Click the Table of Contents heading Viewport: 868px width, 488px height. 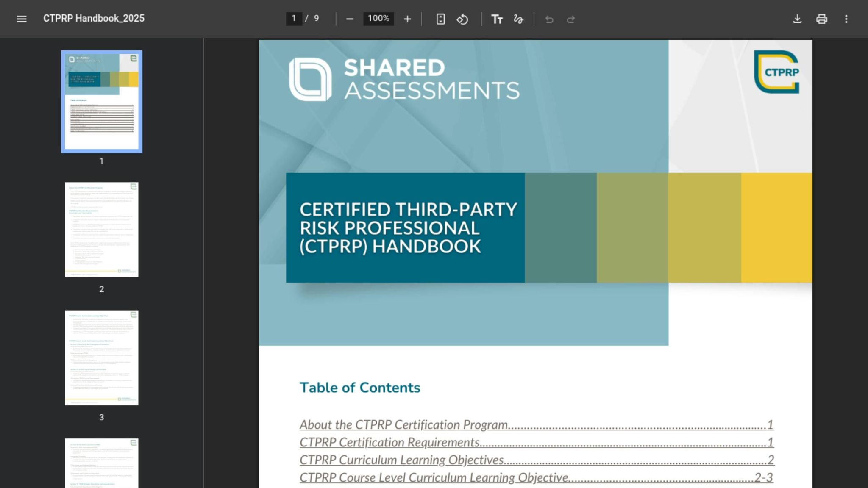point(360,388)
